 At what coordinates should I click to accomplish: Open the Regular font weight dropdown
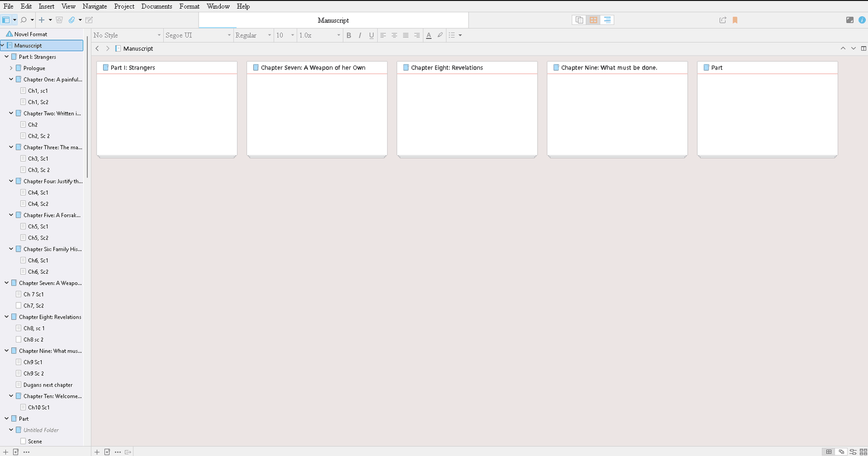[253, 35]
